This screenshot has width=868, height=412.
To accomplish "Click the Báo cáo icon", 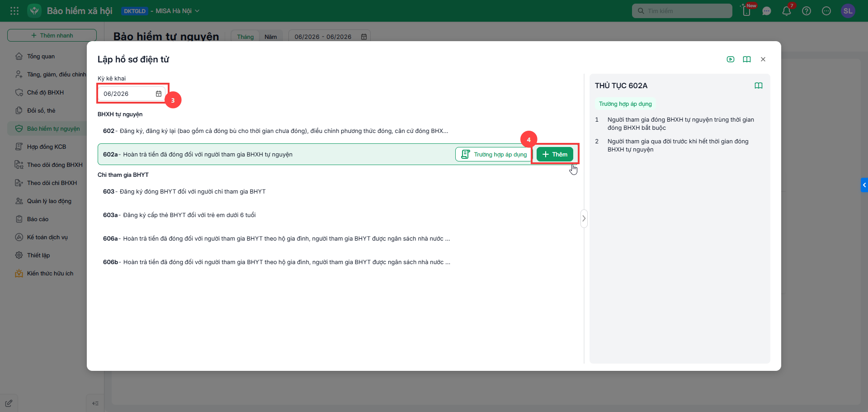I will (x=19, y=219).
